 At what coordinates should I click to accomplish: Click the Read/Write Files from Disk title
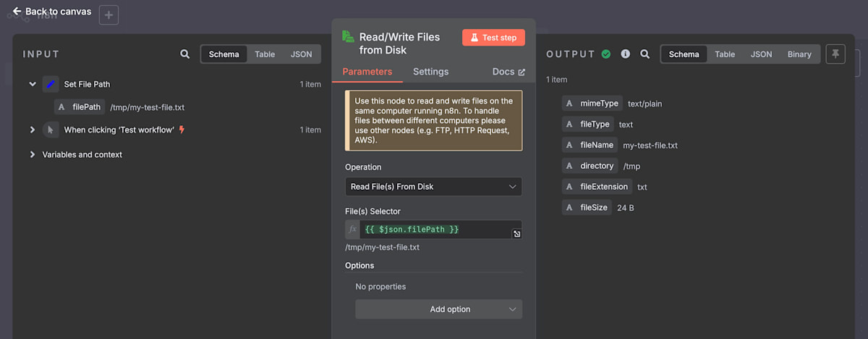[x=399, y=43]
